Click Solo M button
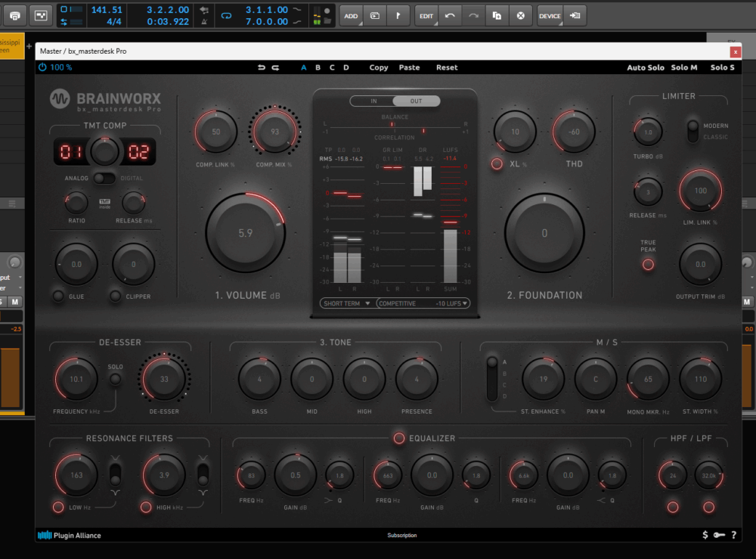 pyautogui.click(x=683, y=67)
